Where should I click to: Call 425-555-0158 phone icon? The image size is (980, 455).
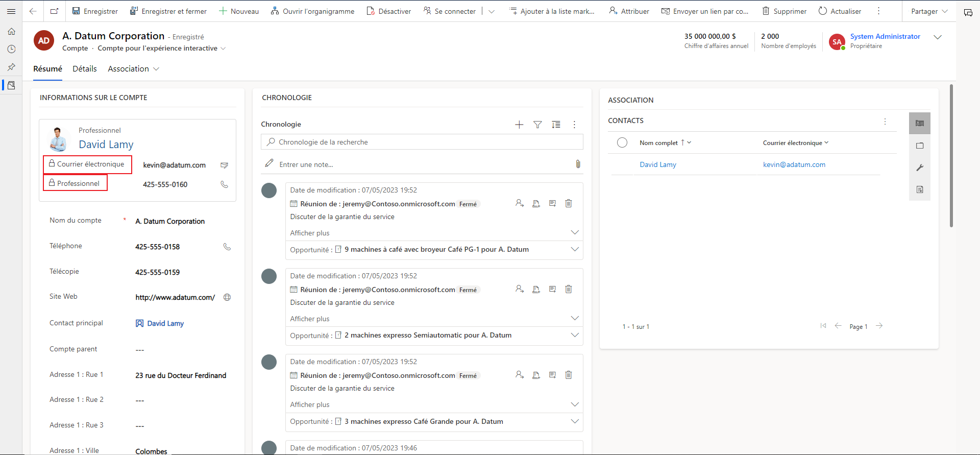227,247
